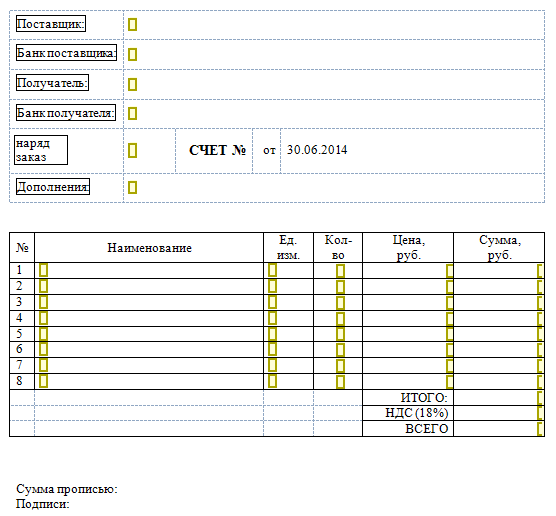556x516 pixels.
Task: Click the quantity field in row 2
Action: click(x=340, y=287)
